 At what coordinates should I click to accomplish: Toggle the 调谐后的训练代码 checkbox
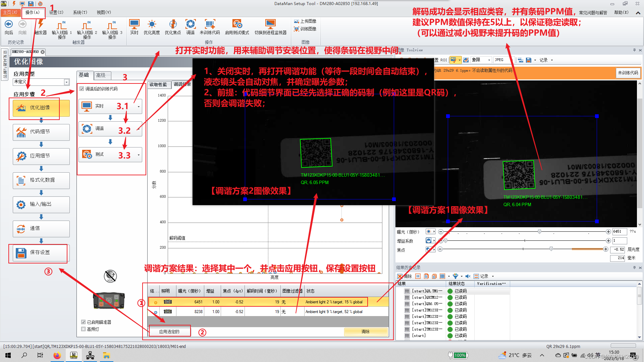pyautogui.click(x=82, y=88)
